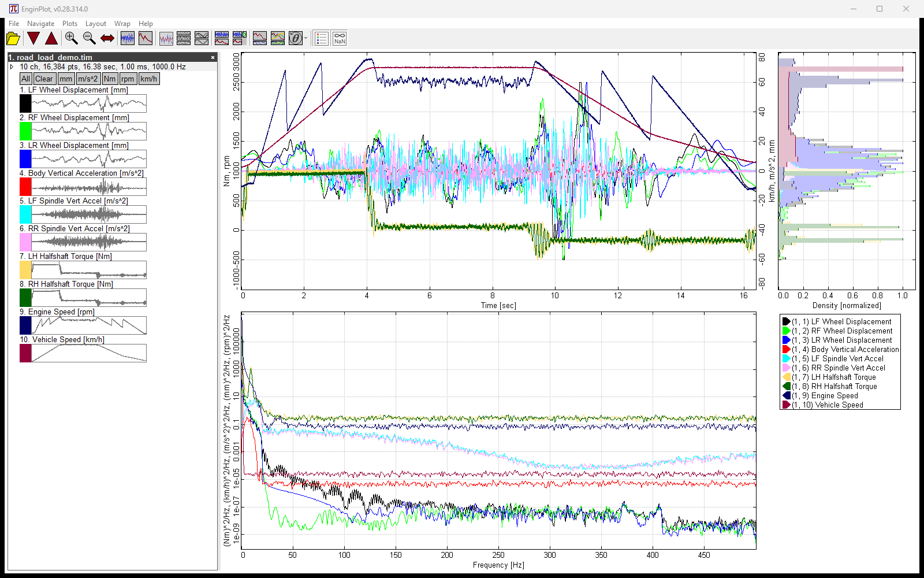Image resolution: width=924 pixels, height=578 pixels.
Task: Select the Vehicle Speed channel thumbnail
Action: coord(89,353)
